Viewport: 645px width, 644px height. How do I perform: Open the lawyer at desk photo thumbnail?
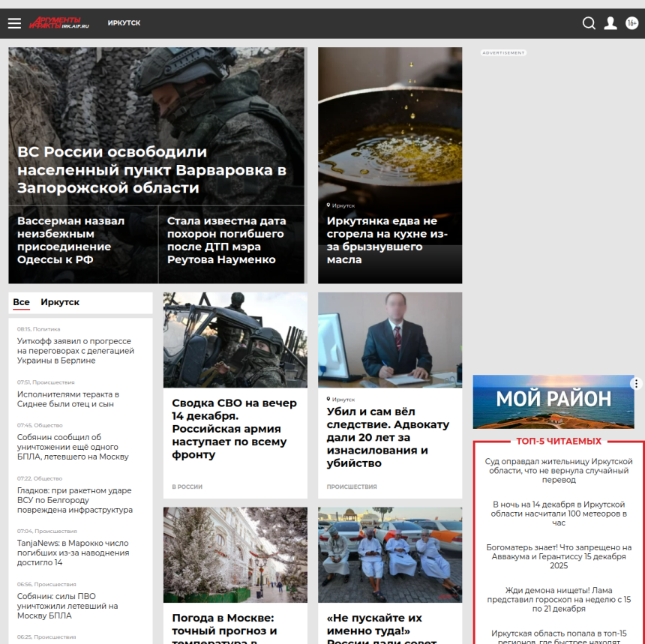(389, 340)
